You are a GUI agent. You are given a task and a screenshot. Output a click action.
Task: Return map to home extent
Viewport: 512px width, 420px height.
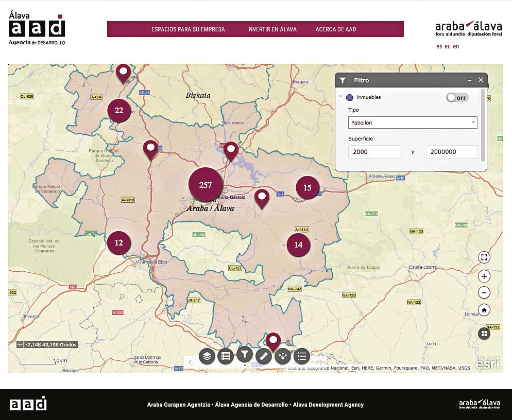coord(484,310)
